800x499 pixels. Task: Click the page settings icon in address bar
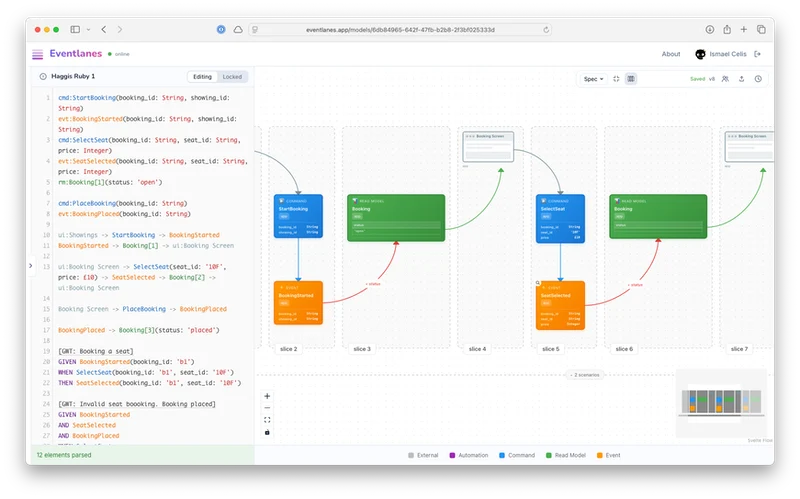pos(255,30)
